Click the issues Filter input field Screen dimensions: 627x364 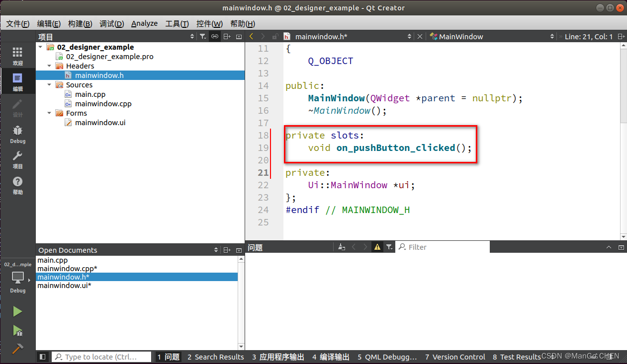click(x=443, y=247)
